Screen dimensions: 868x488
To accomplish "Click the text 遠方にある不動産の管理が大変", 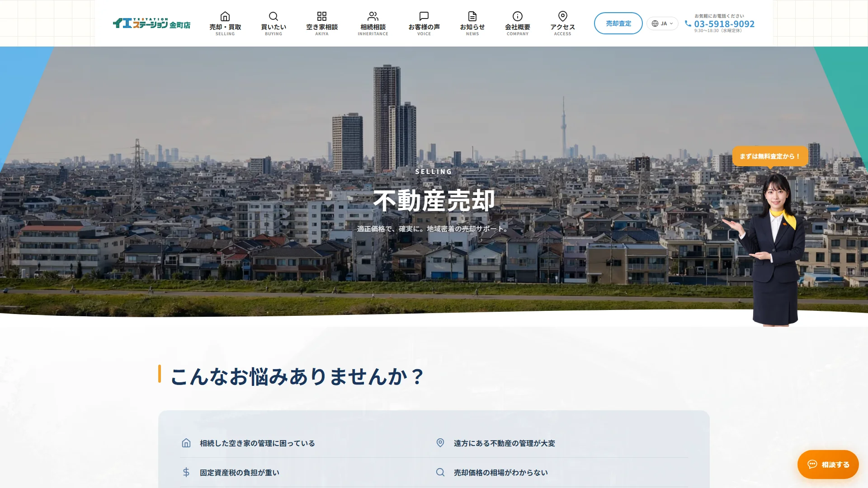I will 505,443.
